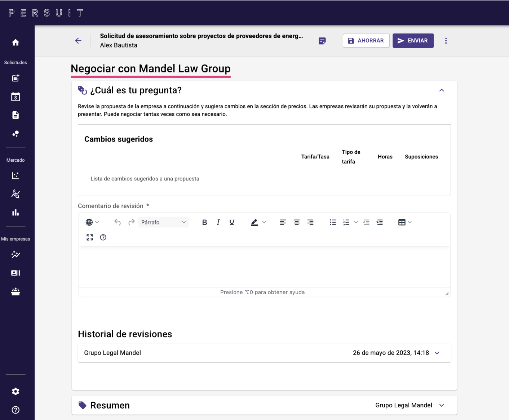Open the insights sparkle icon under Mis empresas

coord(16,254)
